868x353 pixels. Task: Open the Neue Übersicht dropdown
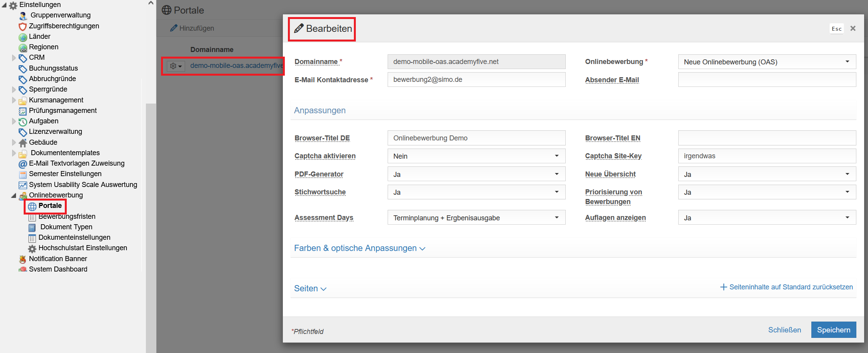click(767, 174)
